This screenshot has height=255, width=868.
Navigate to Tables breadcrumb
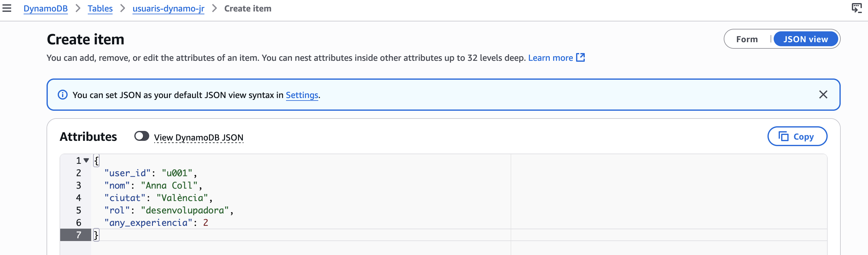(100, 8)
